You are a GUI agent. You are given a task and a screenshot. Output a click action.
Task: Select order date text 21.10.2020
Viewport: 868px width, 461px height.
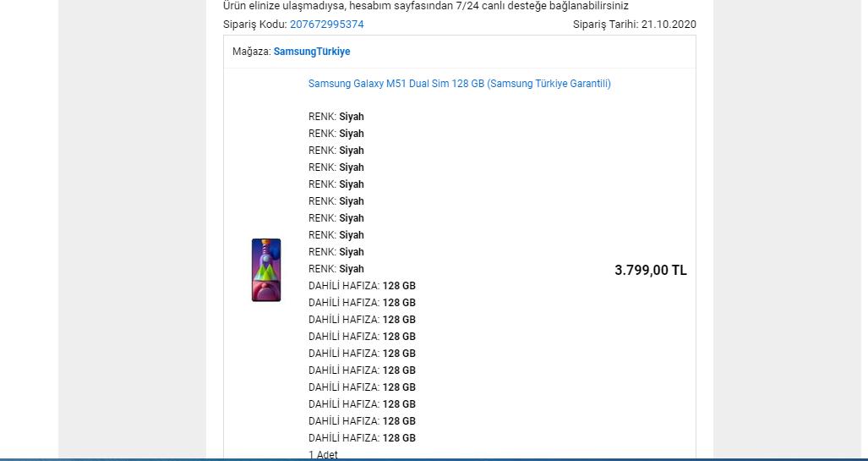point(669,25)
